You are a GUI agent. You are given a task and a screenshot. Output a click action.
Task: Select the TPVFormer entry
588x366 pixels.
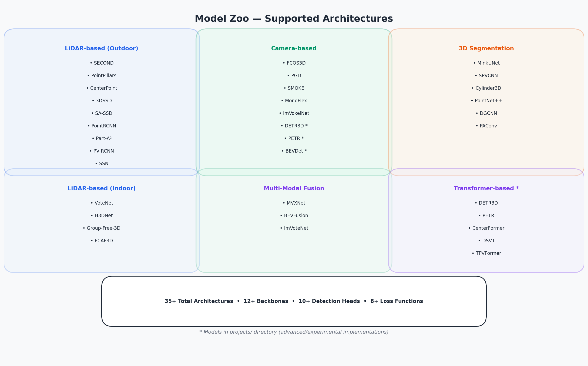coord(486,253)
